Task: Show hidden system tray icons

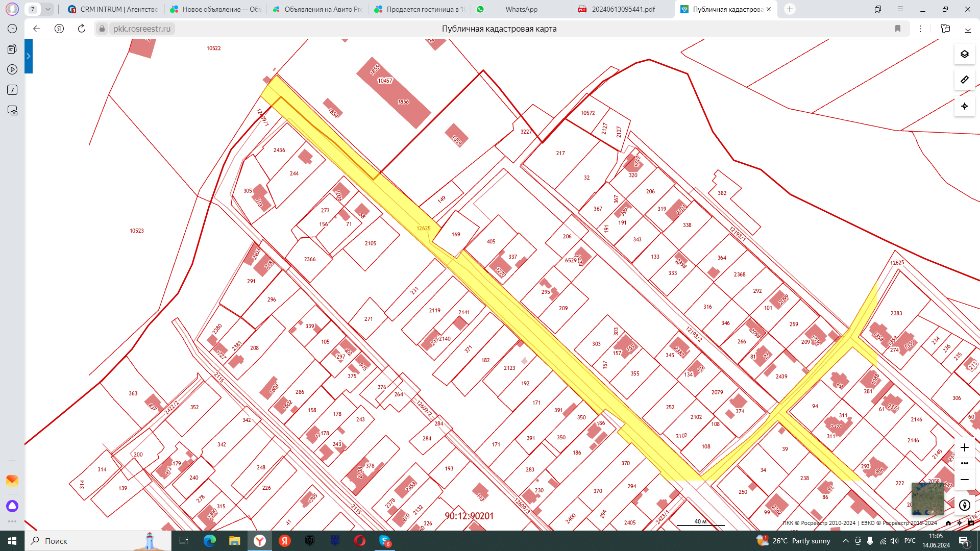Action: coord(845,541)
